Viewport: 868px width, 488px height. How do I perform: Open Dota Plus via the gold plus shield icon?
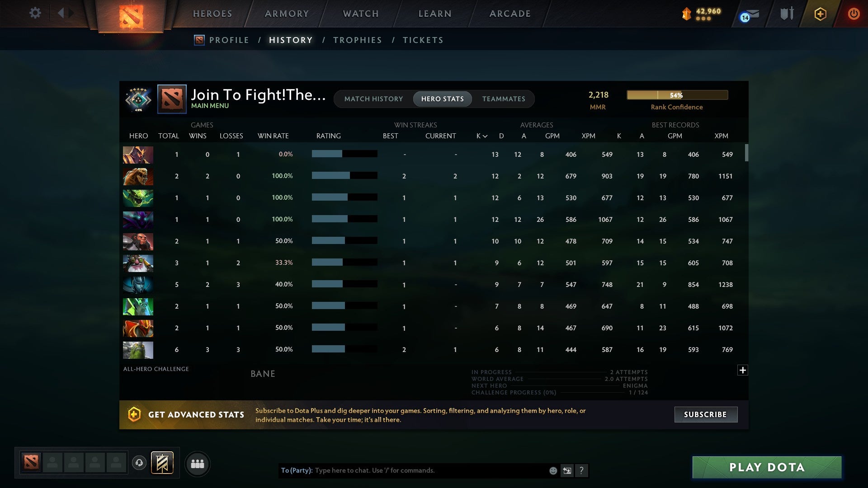tap(820, 14)
